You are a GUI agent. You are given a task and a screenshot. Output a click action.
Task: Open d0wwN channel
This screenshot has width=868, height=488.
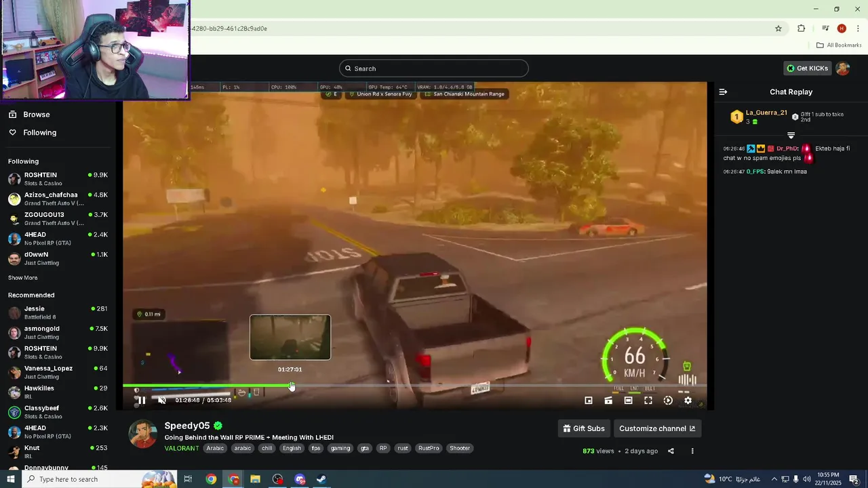pos(58,258)
